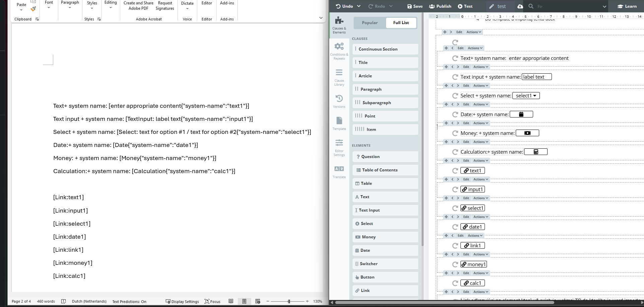Open Conditions & Repeats panel
This screenshot has width=644, height=307.
point(339,51)
